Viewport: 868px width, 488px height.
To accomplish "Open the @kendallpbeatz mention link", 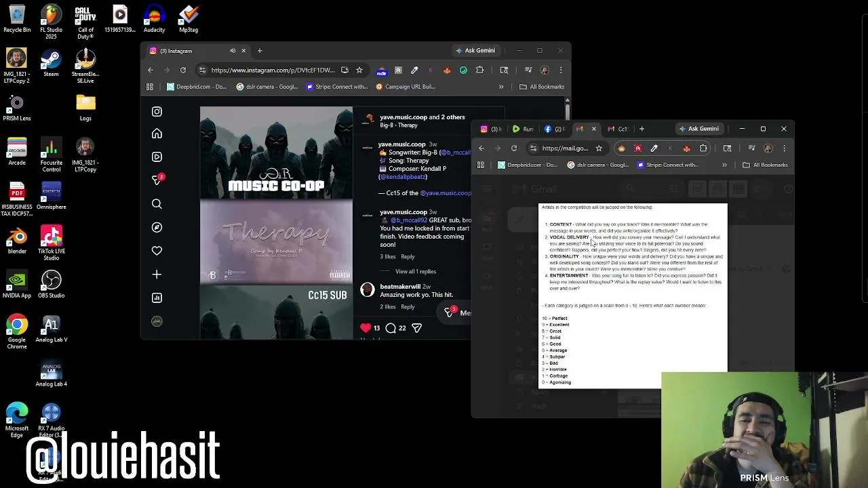I will pyautogui.click(x=403, y=177).
